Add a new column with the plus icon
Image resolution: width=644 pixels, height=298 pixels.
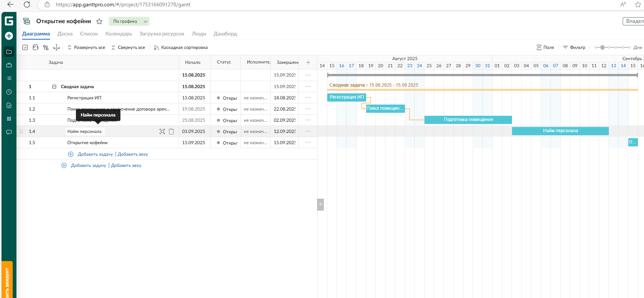tap(308, 62)
